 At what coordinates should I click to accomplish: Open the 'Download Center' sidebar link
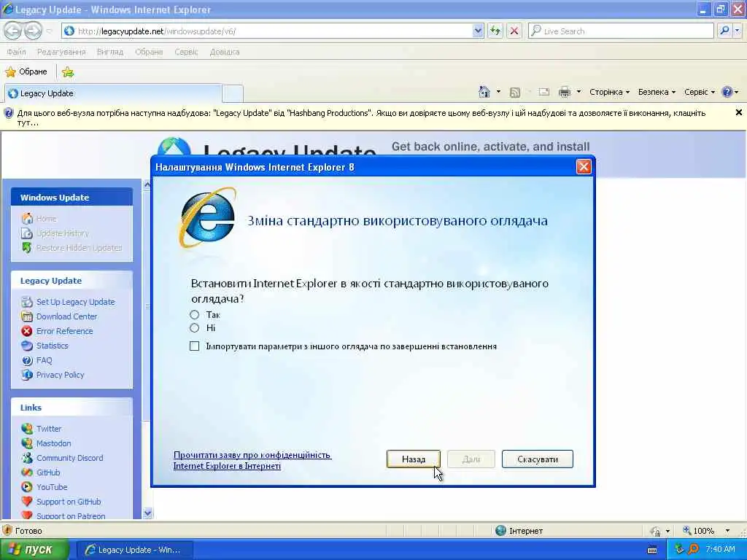66,316
